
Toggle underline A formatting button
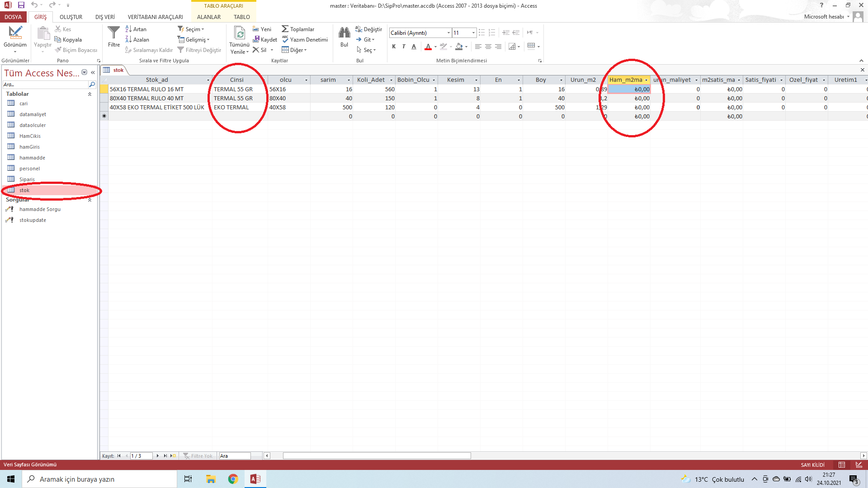414,47
